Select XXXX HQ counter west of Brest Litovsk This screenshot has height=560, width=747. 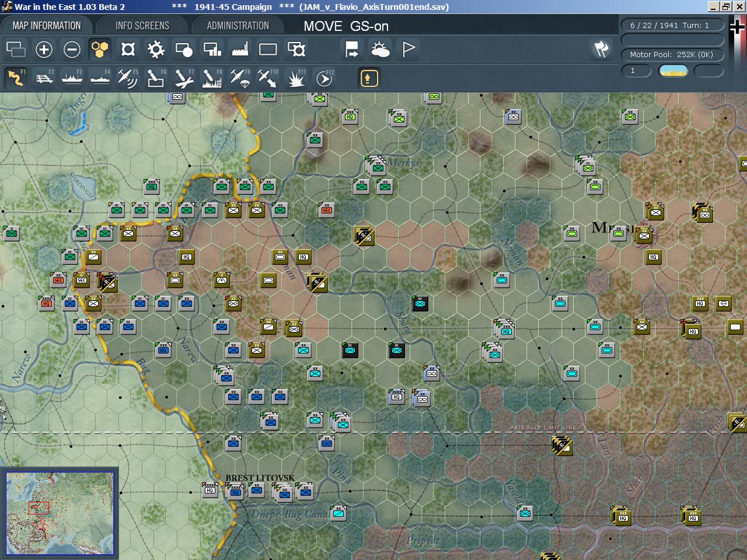click(210, 489)
